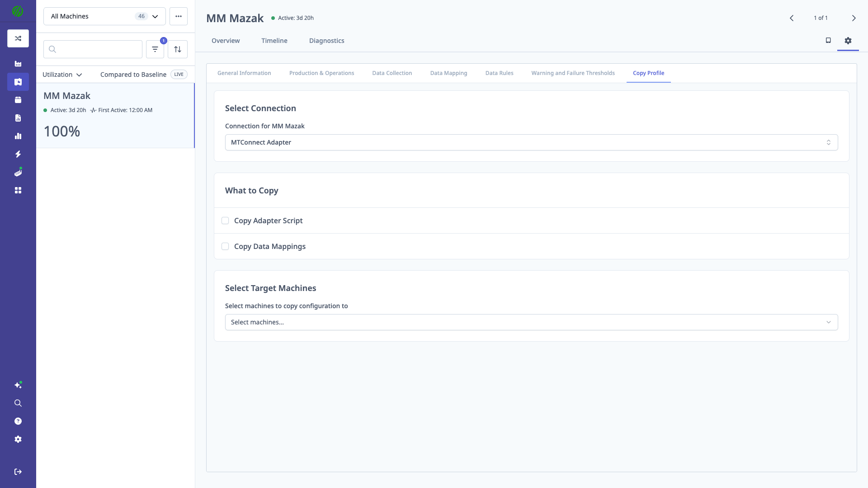Click the 100% utilization value
The image size is (868, 488).
62,131
